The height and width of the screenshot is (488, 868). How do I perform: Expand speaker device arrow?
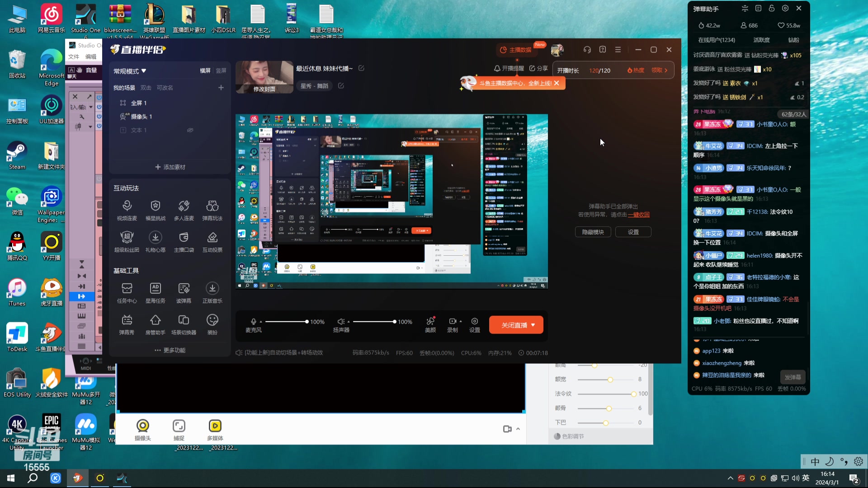[349, 322]
